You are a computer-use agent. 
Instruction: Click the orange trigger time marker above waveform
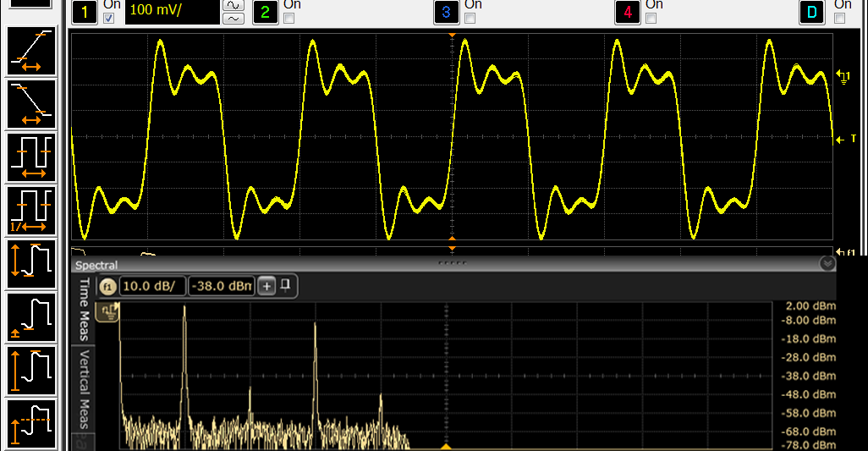point(453,35)
